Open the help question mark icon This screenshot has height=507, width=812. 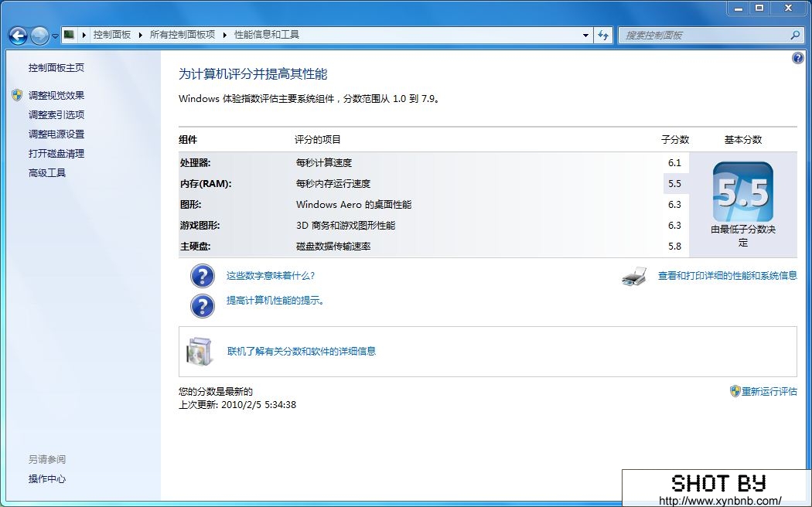point(797,58)
